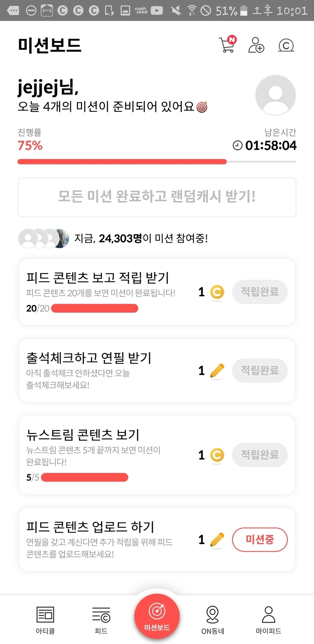Image resolution: width=314 pixels, height=644 pixels.
Task: Tap 모든 미션 완료하고 랜덤캐시 받기 button
Action: point(157,197)
